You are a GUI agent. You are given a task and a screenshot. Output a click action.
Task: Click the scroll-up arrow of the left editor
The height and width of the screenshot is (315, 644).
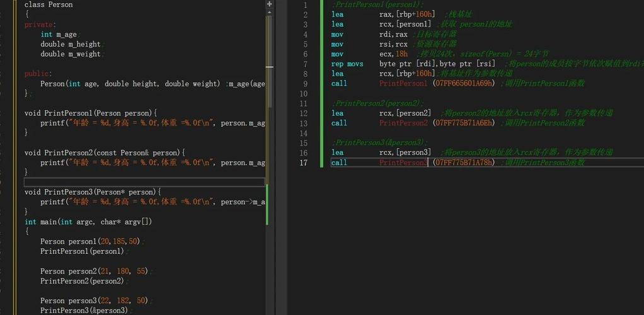click(x=270, y=13)
